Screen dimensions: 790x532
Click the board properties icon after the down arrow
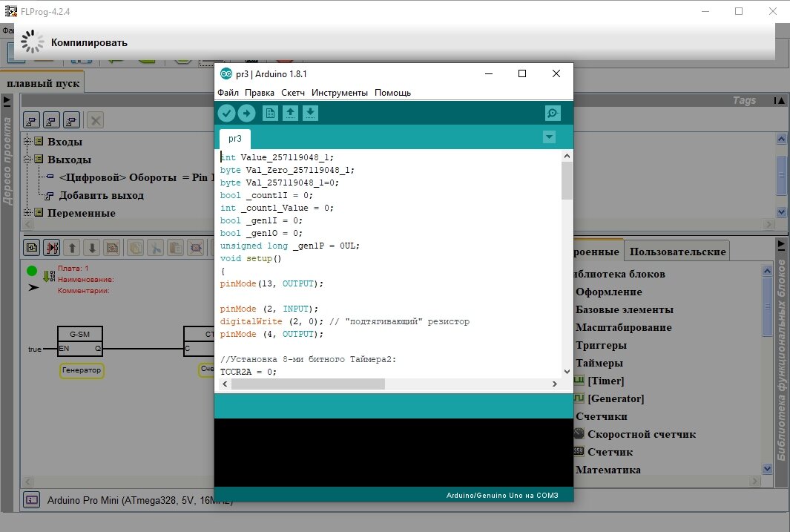(x=112, y=248)
